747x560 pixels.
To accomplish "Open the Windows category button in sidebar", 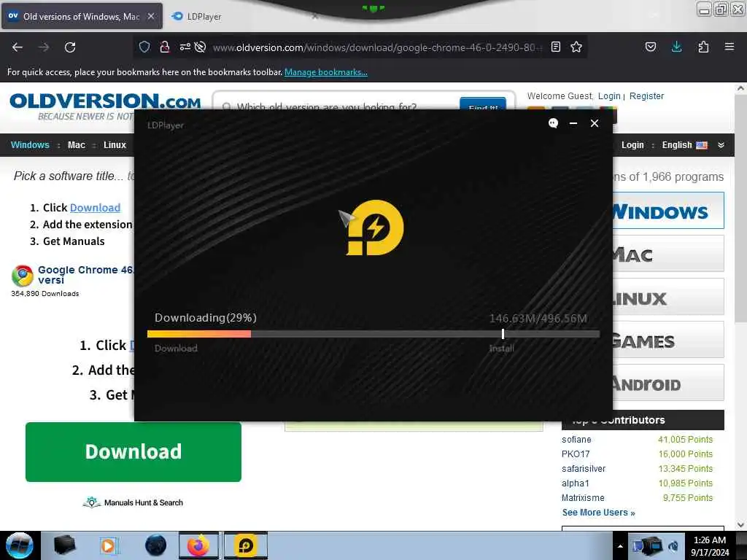I will pyautogui.click(x=668, y=211).
